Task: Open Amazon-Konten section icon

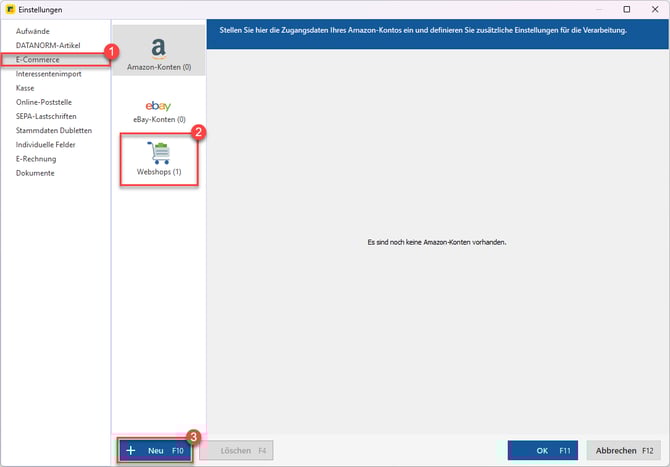Action: (x=158, y=48)
